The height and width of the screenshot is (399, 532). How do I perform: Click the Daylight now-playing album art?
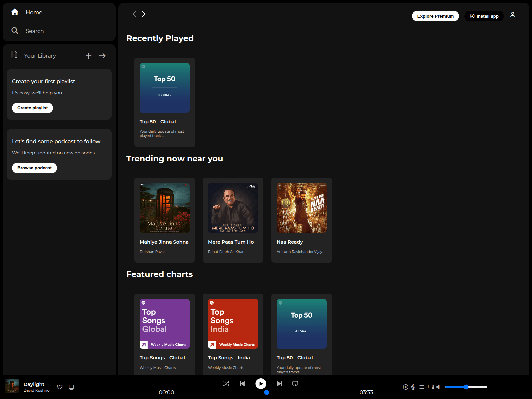[12, 386]
